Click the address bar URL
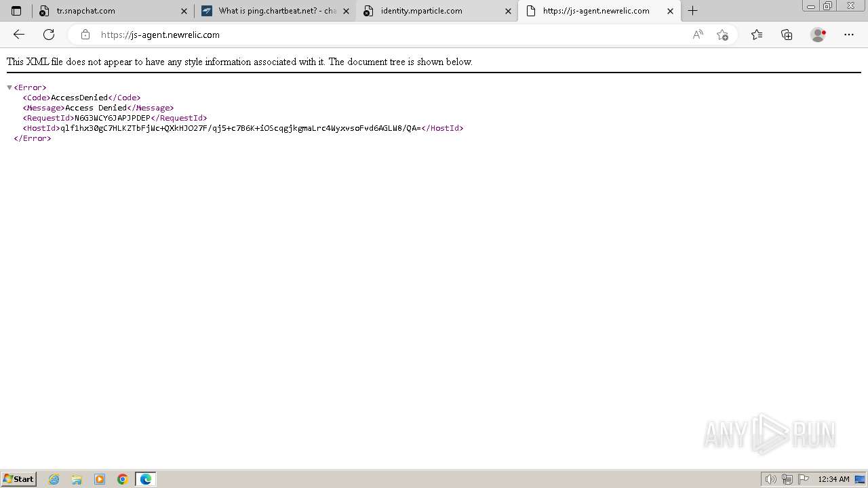The image size is (868, 488). [x=160, y=35]
